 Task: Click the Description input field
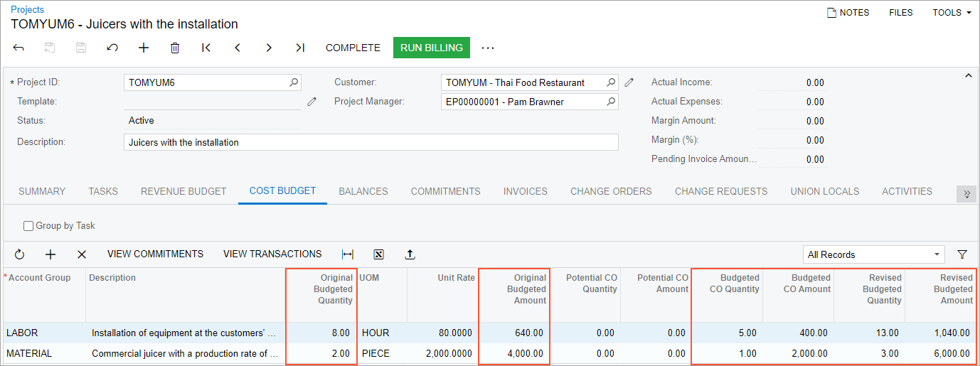(371, 142)
